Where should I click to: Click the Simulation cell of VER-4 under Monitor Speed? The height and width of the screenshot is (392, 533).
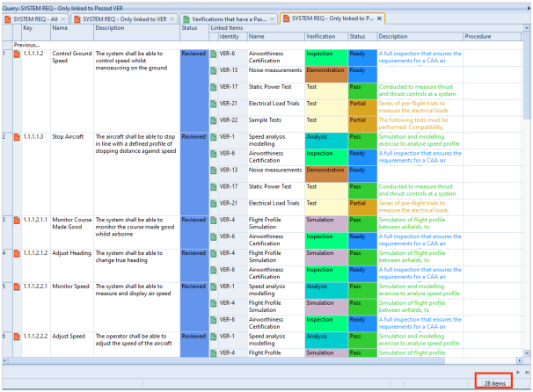326,308
